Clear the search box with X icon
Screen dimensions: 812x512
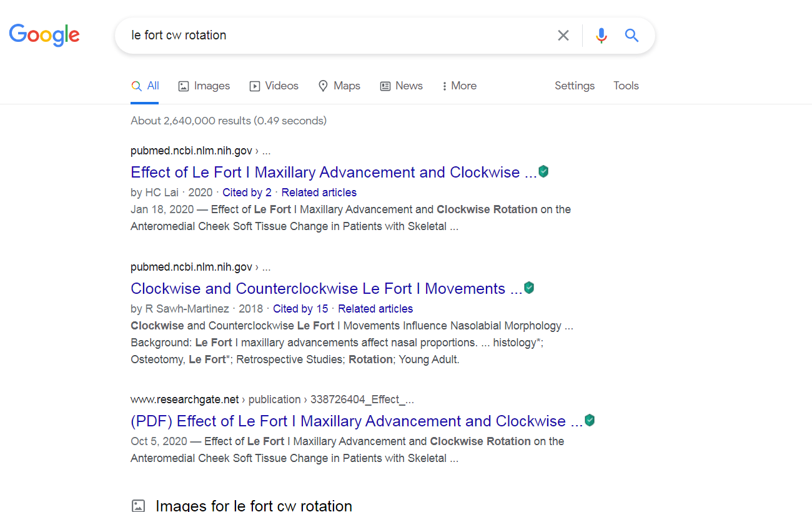coord(563,36)
